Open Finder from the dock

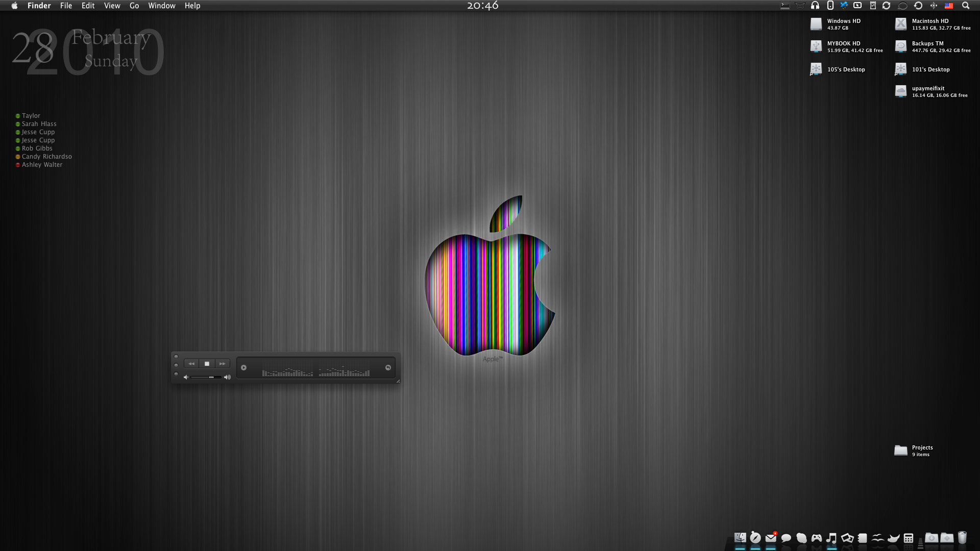point(740,538)
